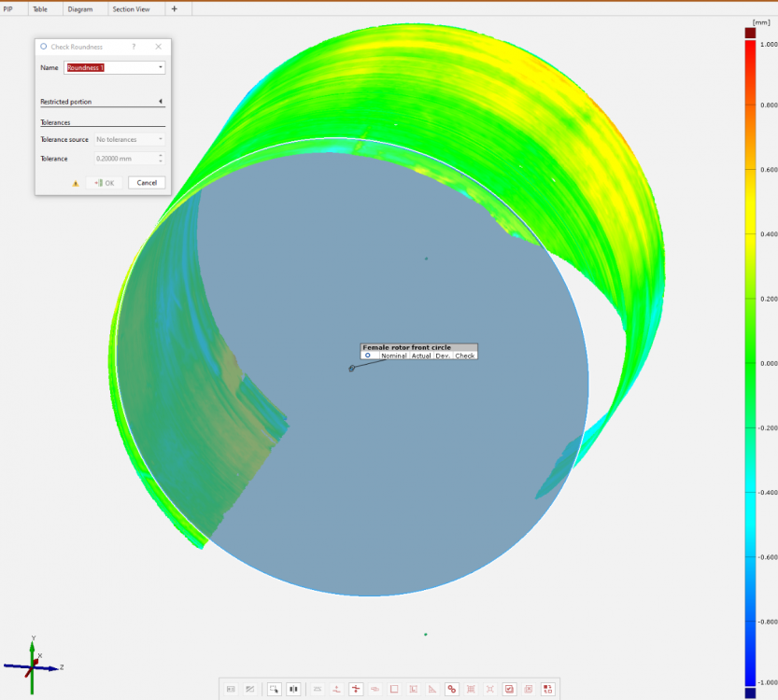Click the red crosshair alignment icon in toolbar
778x700 pixels.
click(x=356, y=689)
